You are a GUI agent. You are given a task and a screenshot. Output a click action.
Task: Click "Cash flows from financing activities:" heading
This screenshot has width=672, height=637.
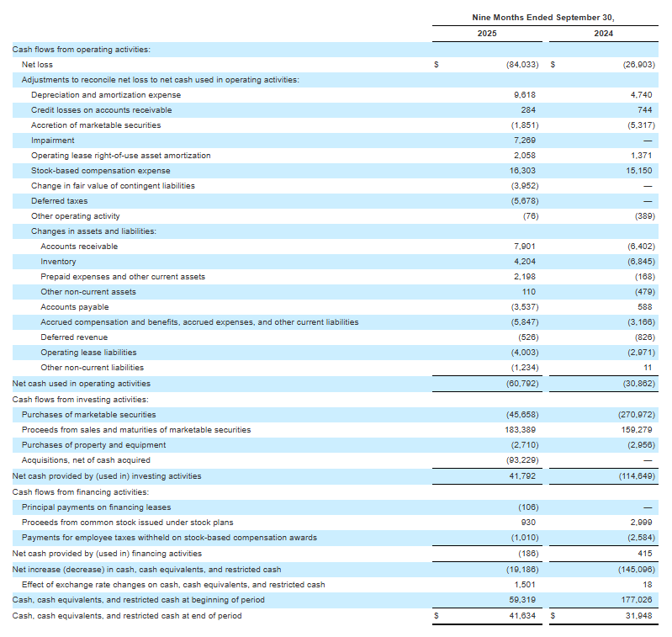pyautogui.click(x=81, y=491)
